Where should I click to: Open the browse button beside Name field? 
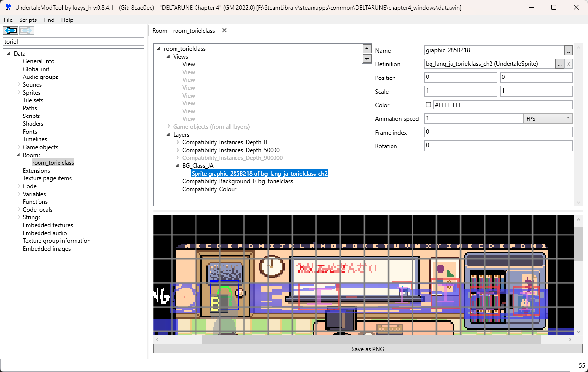tap(568, 50)
